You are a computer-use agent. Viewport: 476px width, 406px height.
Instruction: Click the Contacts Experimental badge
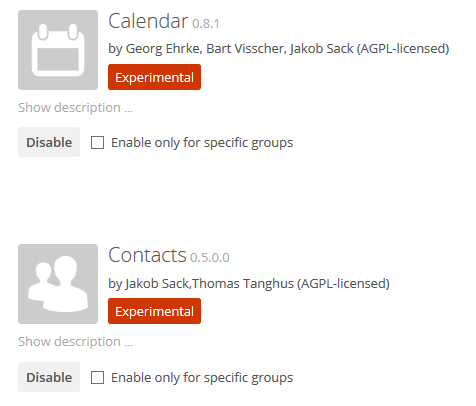click(154, 311)
